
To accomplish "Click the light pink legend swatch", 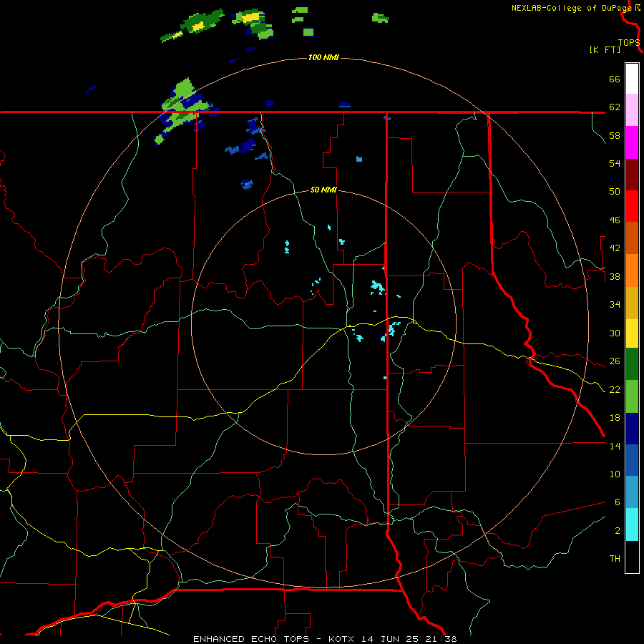I will [x=632, y=110].
